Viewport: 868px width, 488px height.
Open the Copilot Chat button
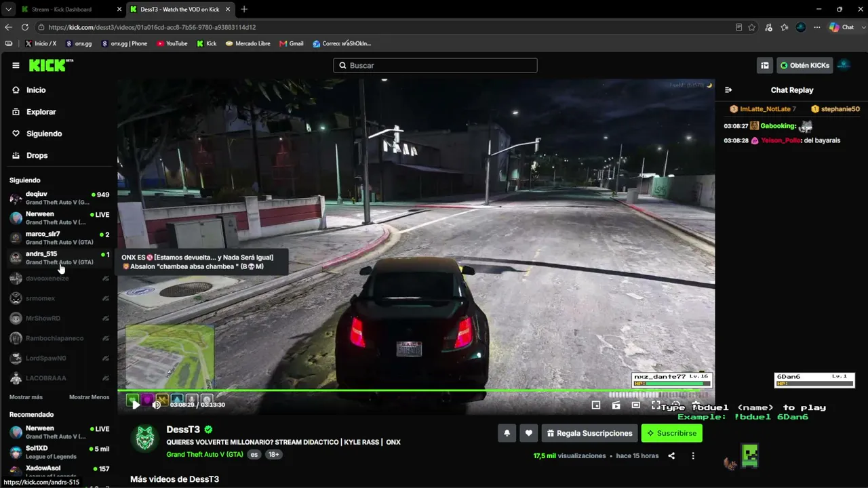point(842,27)
